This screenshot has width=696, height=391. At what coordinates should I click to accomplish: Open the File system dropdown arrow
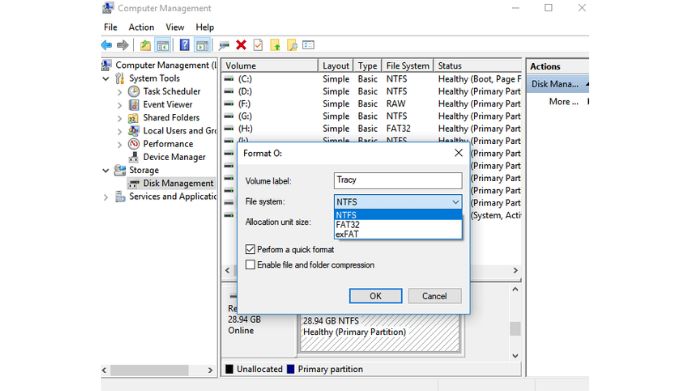coord(455,202)
